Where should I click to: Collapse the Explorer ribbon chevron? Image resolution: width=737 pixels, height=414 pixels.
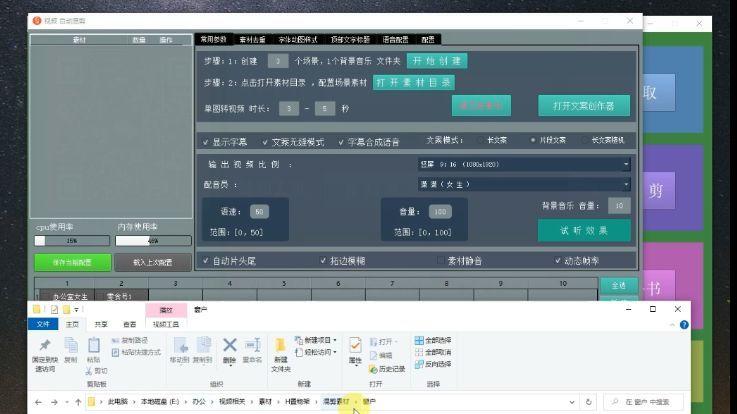coord(672,325)
